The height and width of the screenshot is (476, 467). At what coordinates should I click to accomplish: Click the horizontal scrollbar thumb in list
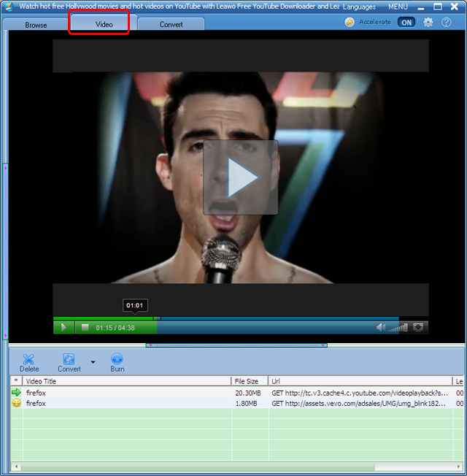(198, 467)
